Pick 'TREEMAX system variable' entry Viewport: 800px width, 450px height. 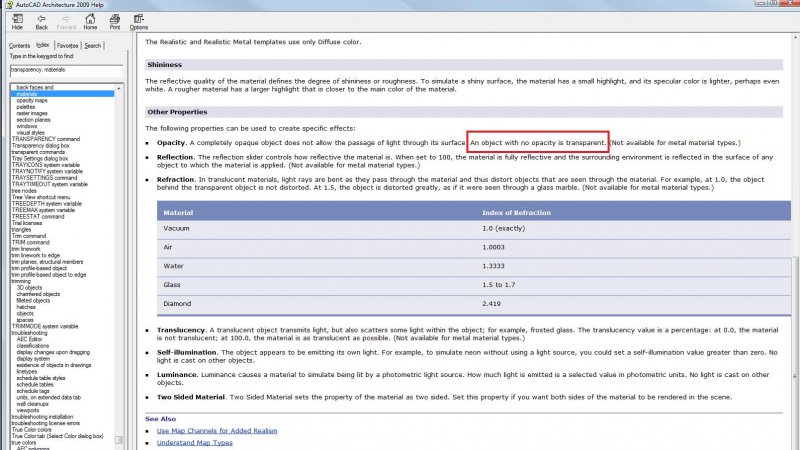tap(43, 210)
